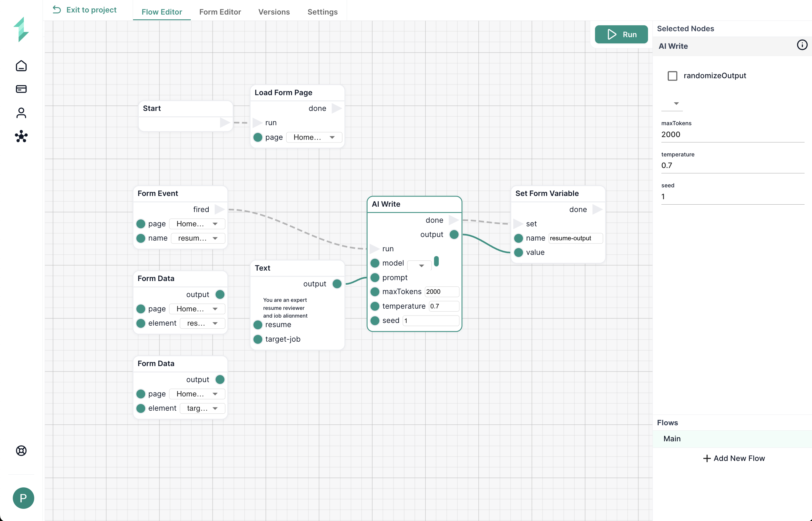Click the AI Write done port

pyautogui.click(x=454, y=220)
